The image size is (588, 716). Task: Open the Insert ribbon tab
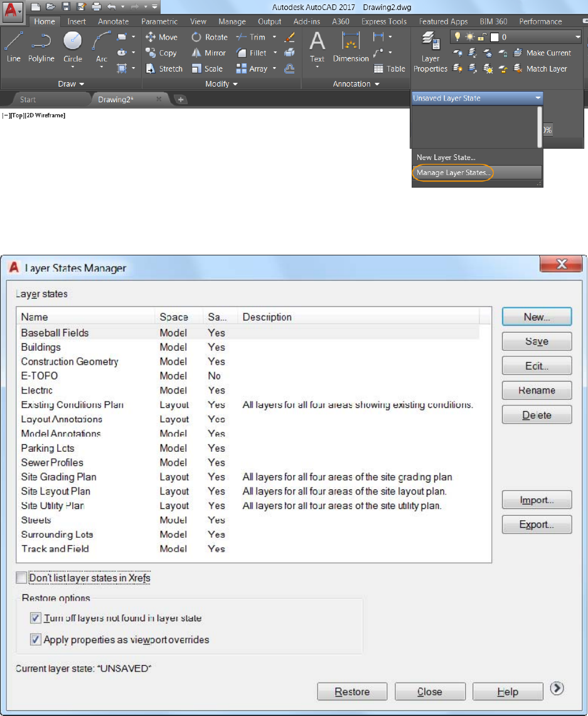click(x=76, y=21)
